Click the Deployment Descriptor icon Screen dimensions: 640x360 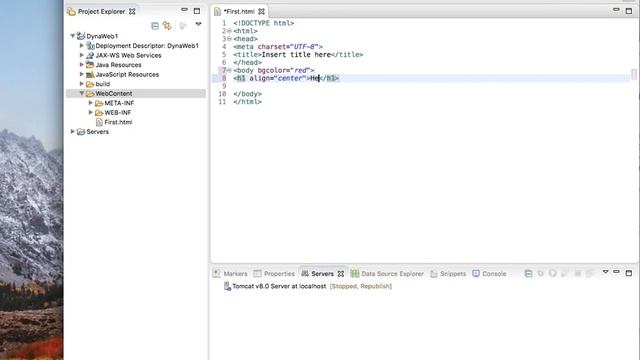tap(90, 46)
